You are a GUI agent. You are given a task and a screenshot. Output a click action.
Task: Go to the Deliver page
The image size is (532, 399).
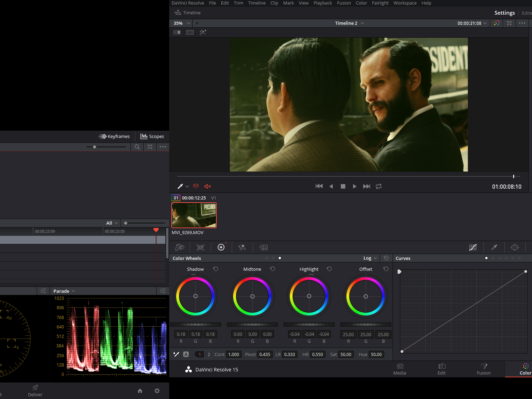click(35, 391)
